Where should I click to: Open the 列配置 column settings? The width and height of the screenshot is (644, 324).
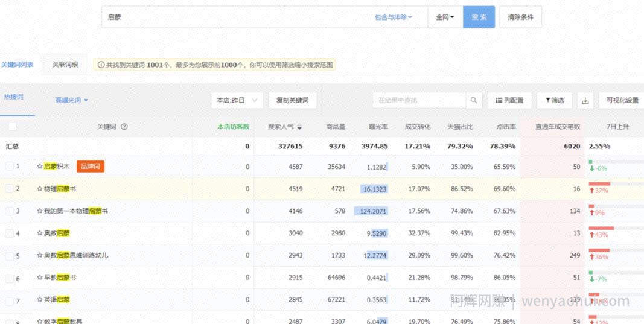click(509, 100)
